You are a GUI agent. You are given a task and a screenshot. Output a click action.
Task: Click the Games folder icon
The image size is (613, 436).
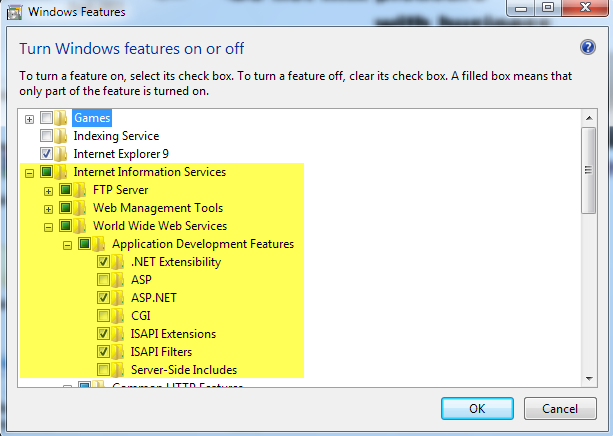tap(61, 118)
